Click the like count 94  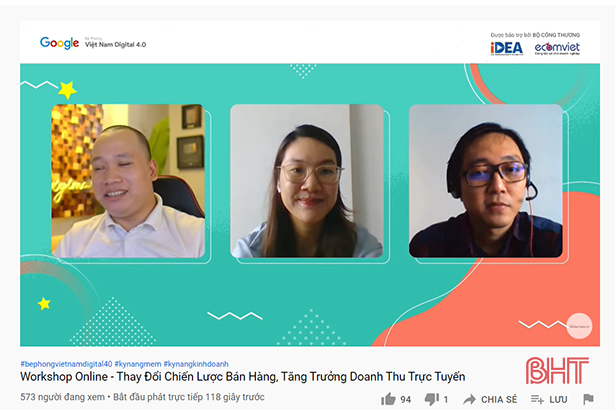click(406, 400)
